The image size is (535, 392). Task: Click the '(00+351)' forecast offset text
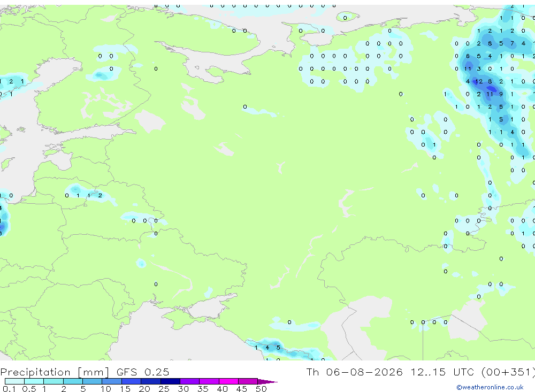click(x=508, y=372)
